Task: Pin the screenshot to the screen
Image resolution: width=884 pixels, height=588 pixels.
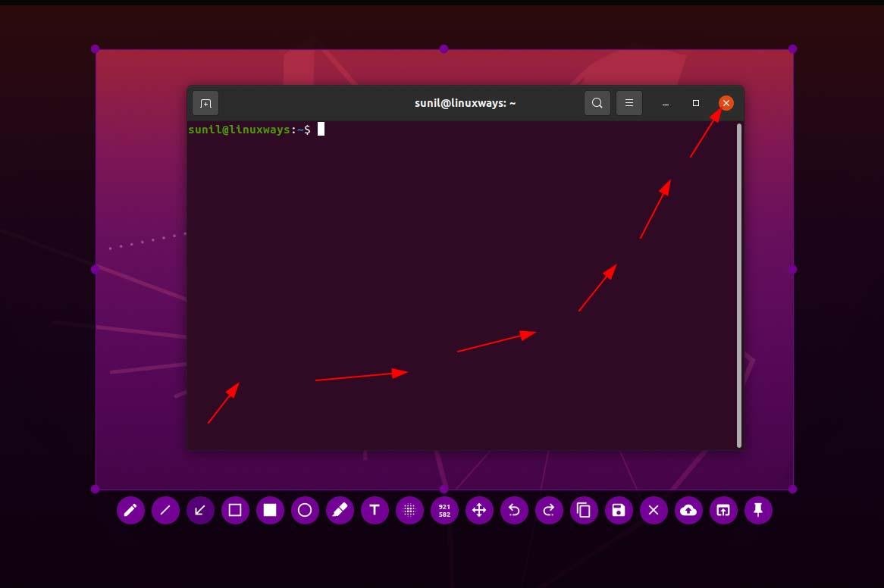Action: pyautogui.click(x=758, y=511)
